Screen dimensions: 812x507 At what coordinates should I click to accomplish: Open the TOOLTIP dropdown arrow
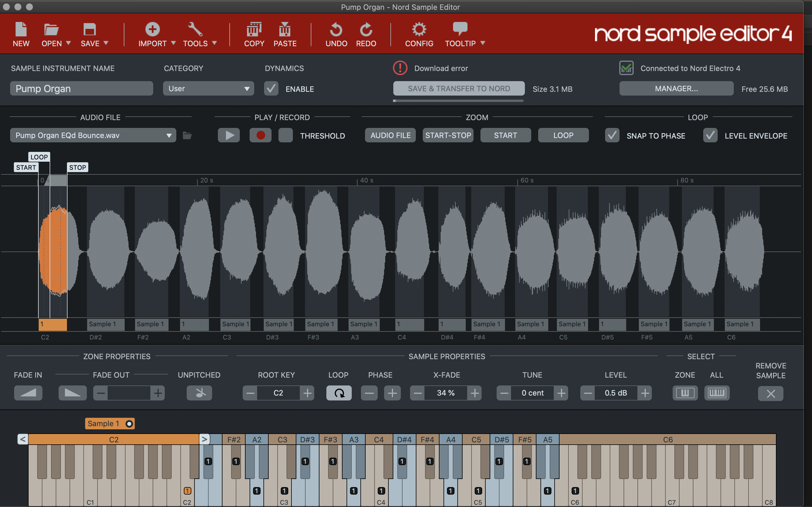pyautogui.click(x=482, y=43)
